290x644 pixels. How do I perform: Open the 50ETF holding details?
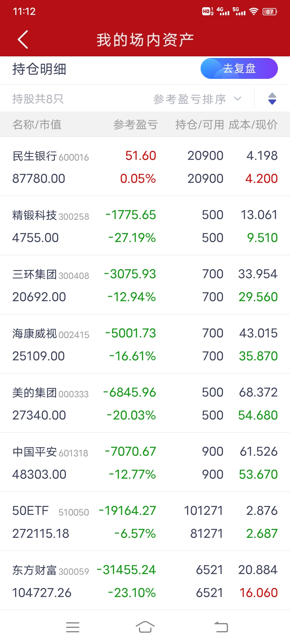point(145,522)
